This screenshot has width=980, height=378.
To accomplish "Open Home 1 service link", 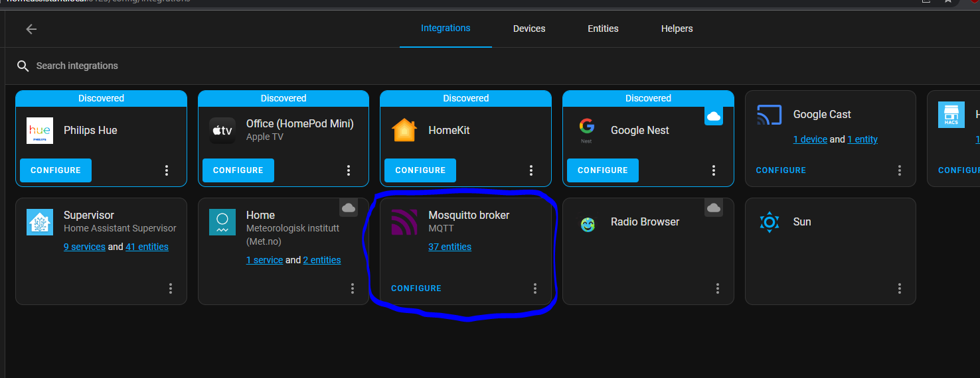I will tap(265, 260).
